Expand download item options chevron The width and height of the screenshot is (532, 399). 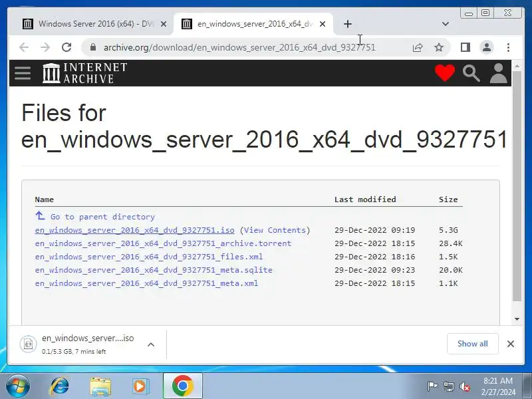point(151,344)
